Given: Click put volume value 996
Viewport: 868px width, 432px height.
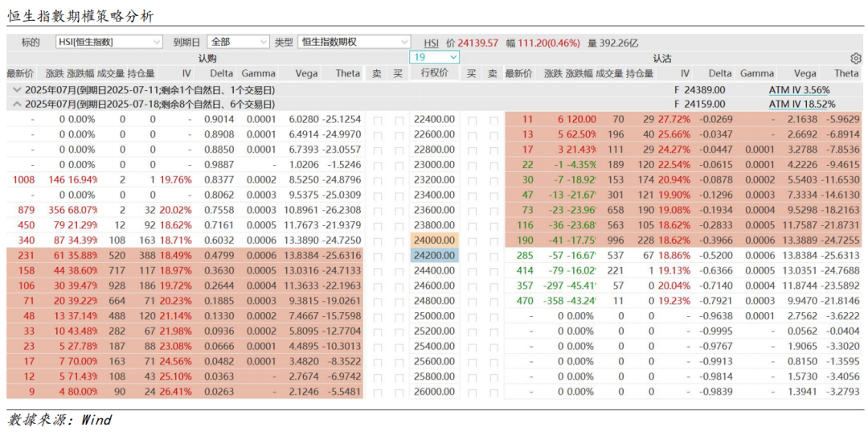Looking at the screenshot, I should coord(615,241).
